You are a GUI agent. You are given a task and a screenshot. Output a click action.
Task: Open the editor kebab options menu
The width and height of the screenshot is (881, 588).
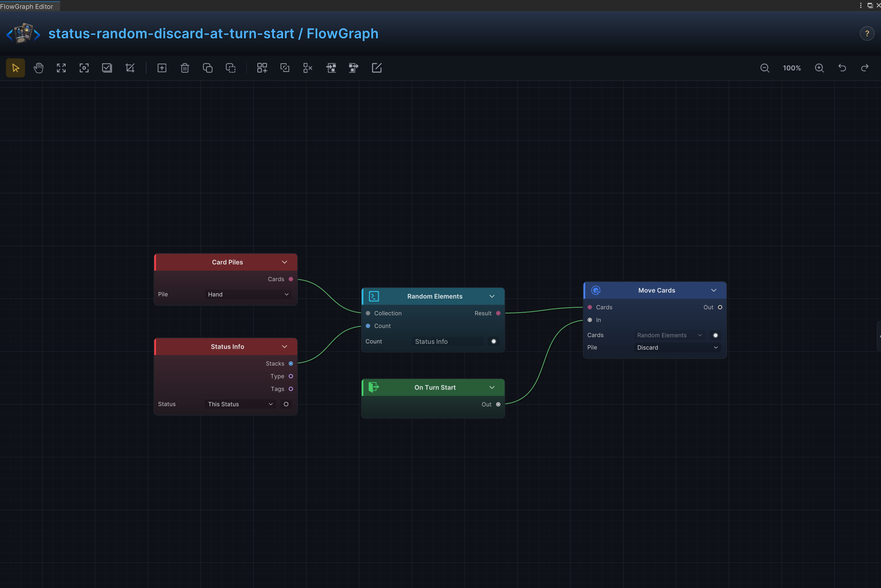tap(861, 5)
